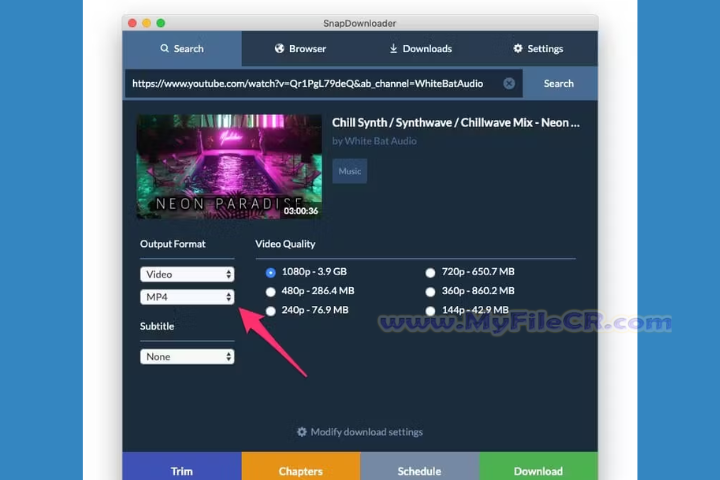Viewport: 720px width, 480px height.
Task: Click the yellow minimize window button
Action: [x=146, y=23]
